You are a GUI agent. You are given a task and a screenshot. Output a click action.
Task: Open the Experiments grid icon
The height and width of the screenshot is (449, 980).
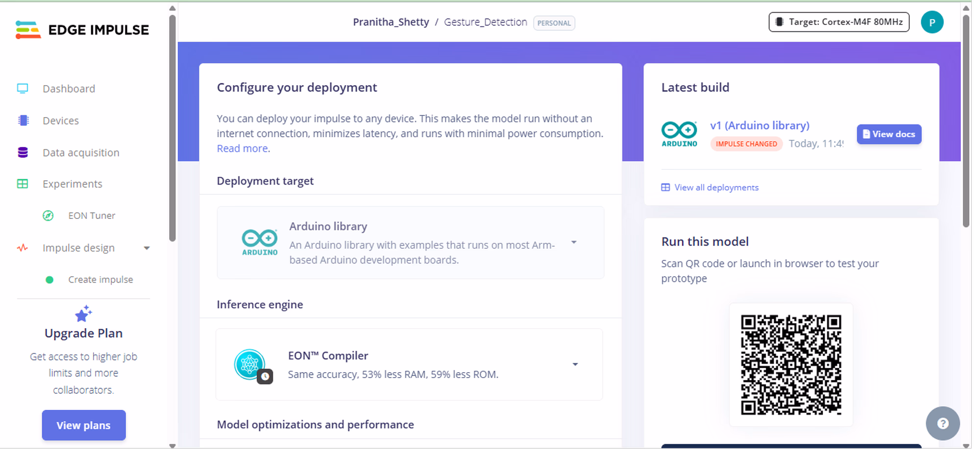23,184
